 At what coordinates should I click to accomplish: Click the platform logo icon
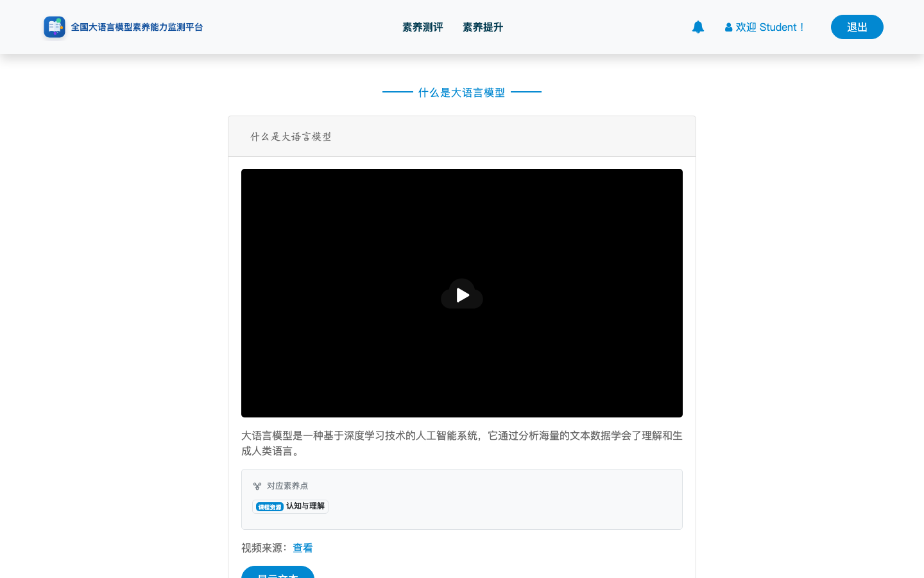click(x=55, y=27)
